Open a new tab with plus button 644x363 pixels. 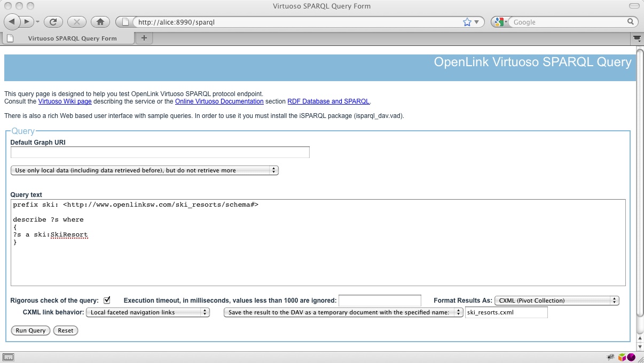click(144, 38)
